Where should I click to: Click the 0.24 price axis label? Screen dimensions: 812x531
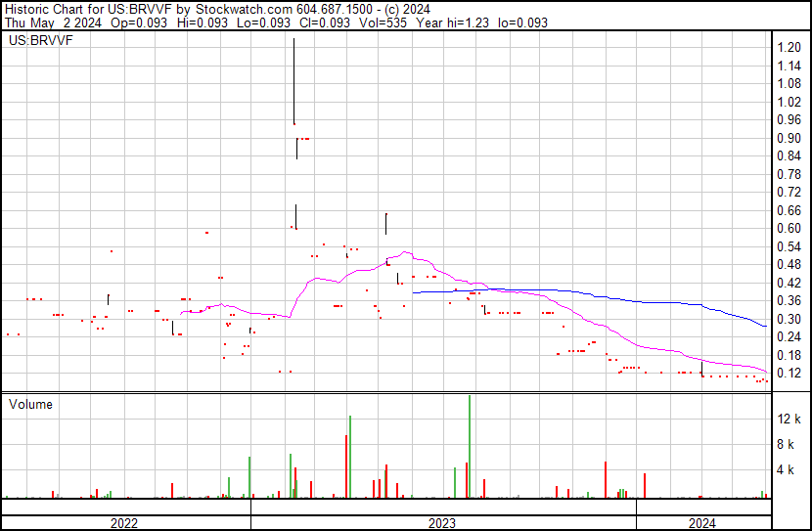[789, 337]
